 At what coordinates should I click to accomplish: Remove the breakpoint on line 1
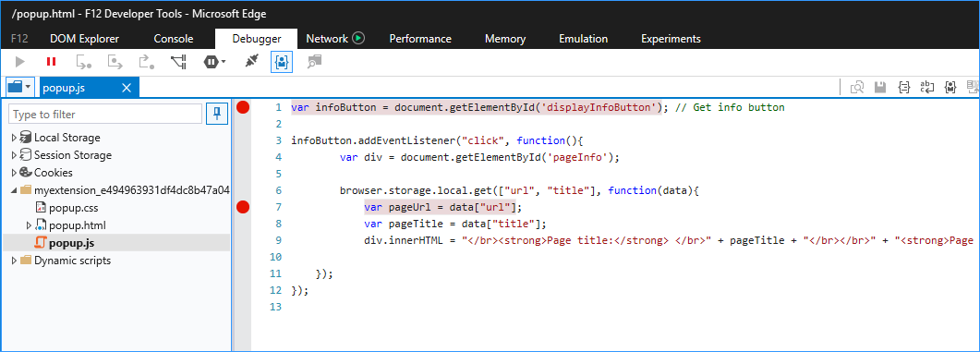coord(243,107)
